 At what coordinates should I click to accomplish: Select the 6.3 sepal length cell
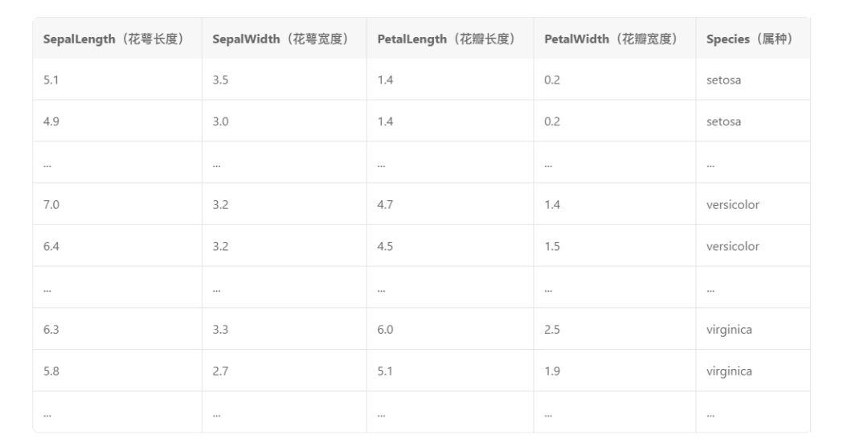pos(51,330)
